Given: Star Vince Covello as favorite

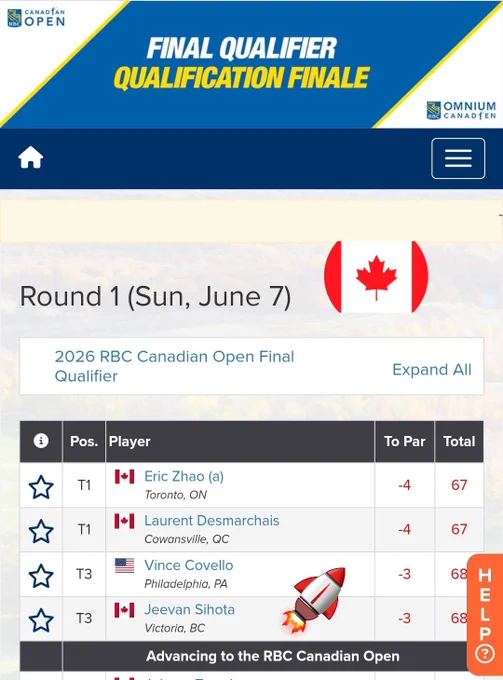Looking at the screenshot, I should (41, 575).
